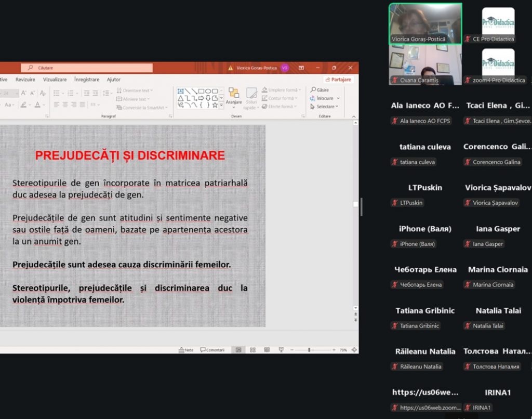Click the fit slide to window icon
This screenshot has width=532, height=419.
pos(354,350)
